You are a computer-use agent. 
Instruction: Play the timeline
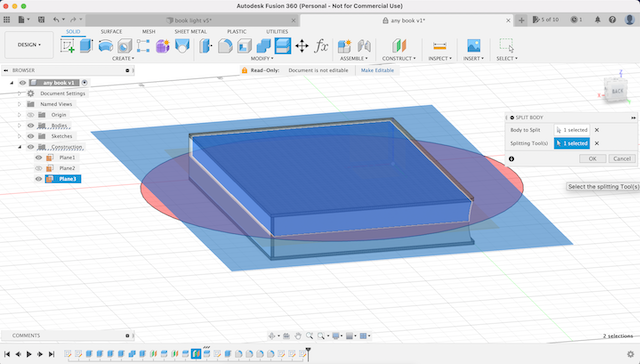[x=29, y=354]
